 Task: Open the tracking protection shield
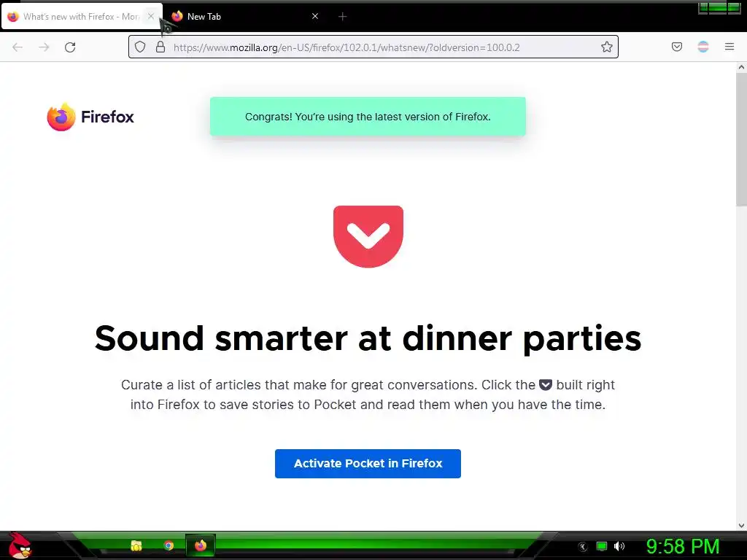139,47
